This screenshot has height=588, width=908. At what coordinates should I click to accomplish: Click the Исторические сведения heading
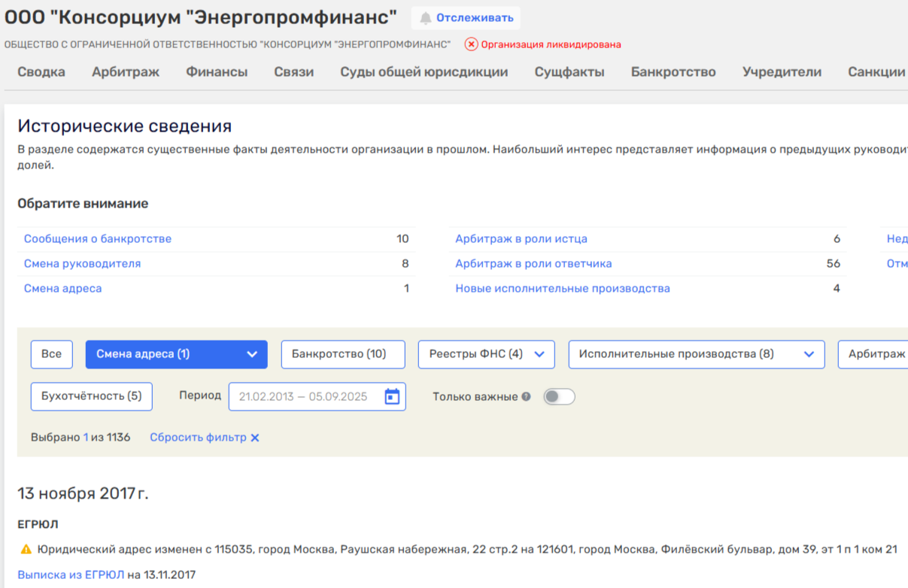coord(125,126)
